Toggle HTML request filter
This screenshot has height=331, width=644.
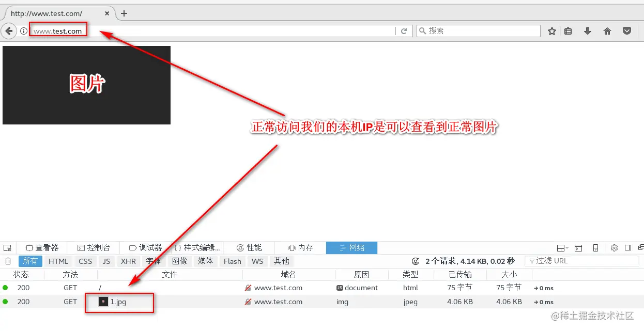58,261
